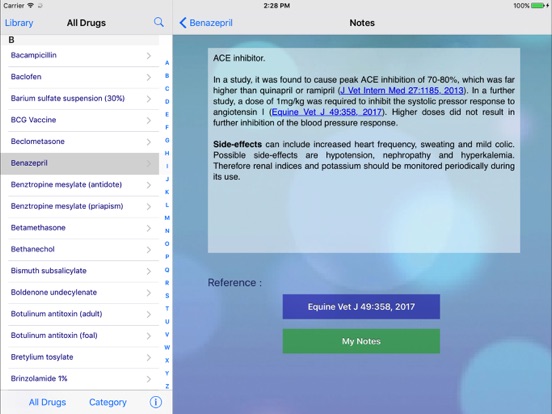
Task: Tap the info circle icon
Action: [x=156, y=402]
